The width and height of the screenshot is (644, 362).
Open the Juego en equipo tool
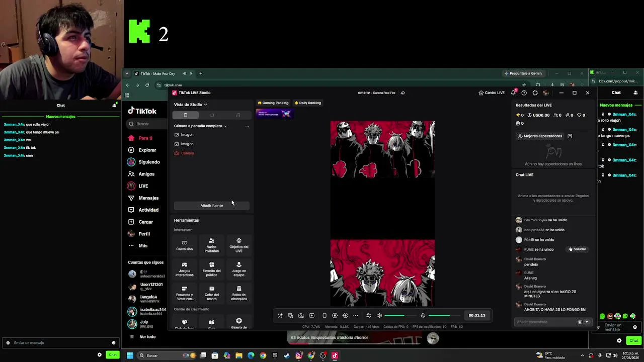coord(239,269)
